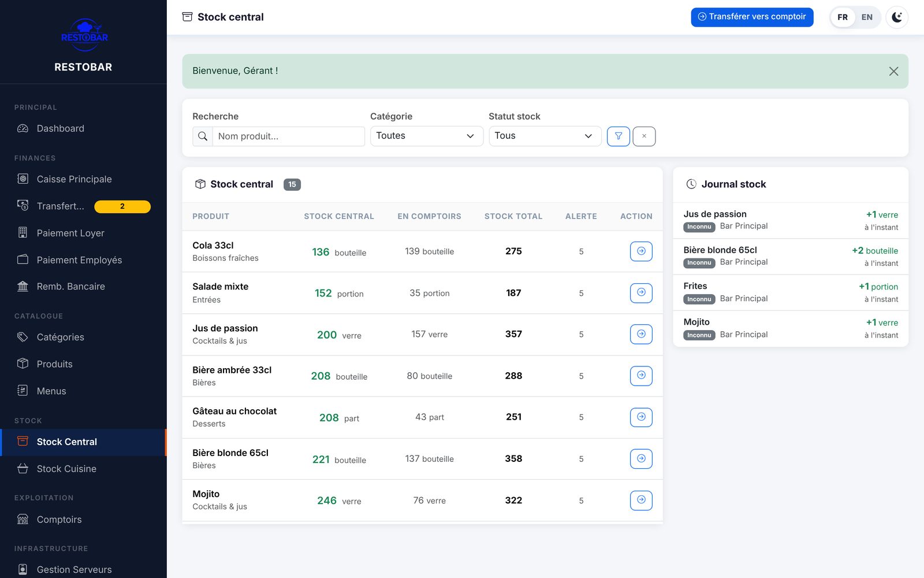Click the Produits box icon
Screen dimensions: 924x578
point(23,364)
